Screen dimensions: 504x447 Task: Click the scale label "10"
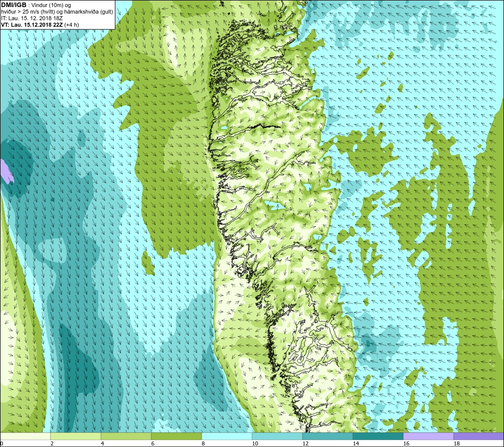pos(255,444)
